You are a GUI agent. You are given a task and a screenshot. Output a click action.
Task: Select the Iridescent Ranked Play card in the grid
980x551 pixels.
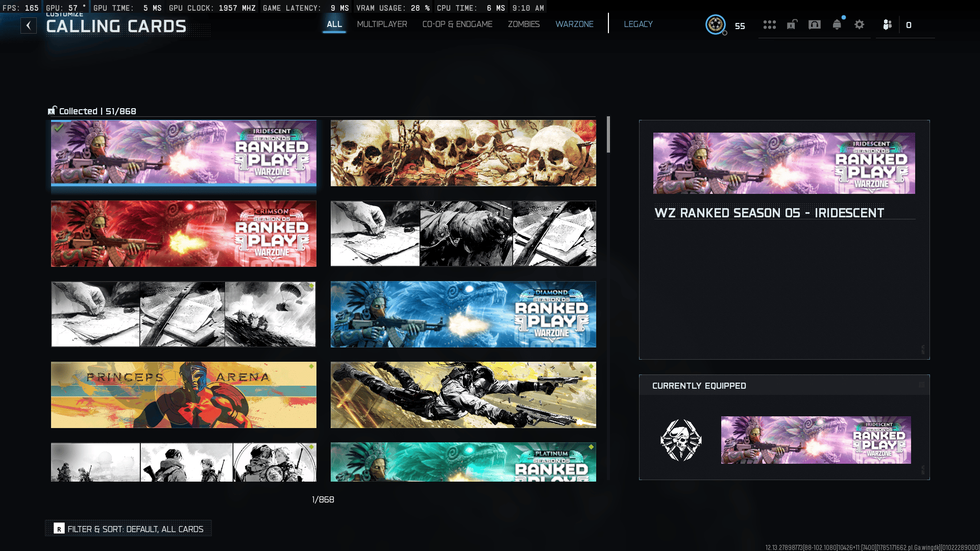[x=184, y=153]
